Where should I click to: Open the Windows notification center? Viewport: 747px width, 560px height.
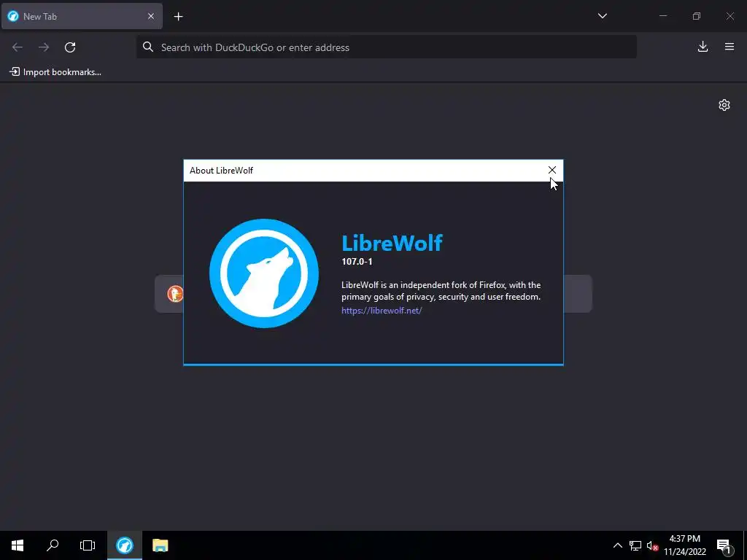click(x=724, y=545)
